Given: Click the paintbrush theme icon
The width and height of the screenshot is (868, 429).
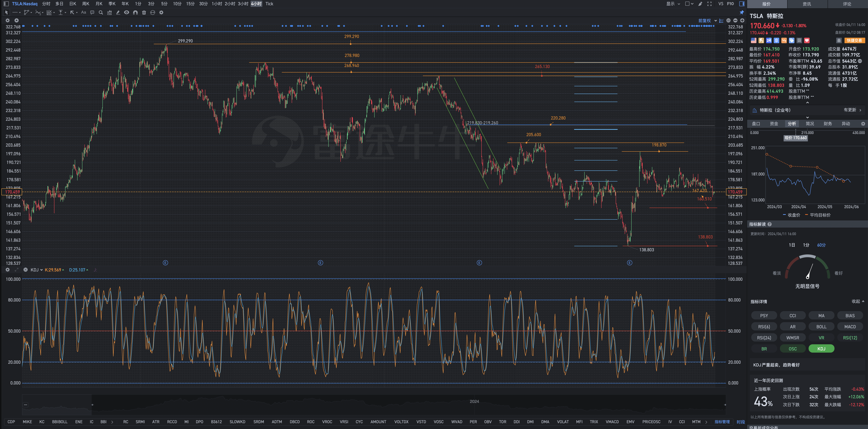Looking at the screenshot, I should point(700,4).
